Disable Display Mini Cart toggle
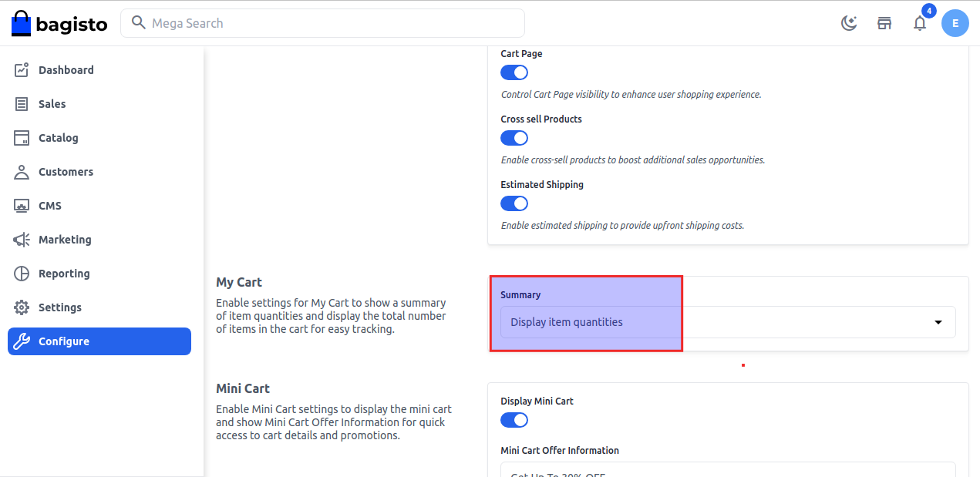The width and height of the screenshot is (980, 477). (514, 420)
